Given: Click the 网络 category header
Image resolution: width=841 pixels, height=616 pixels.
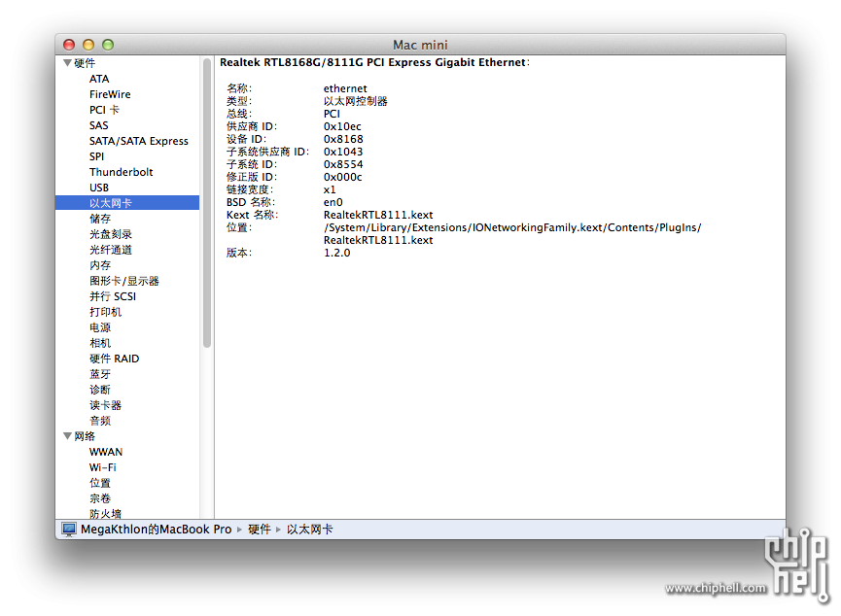Looking at the screenshot, I should 85,436.
